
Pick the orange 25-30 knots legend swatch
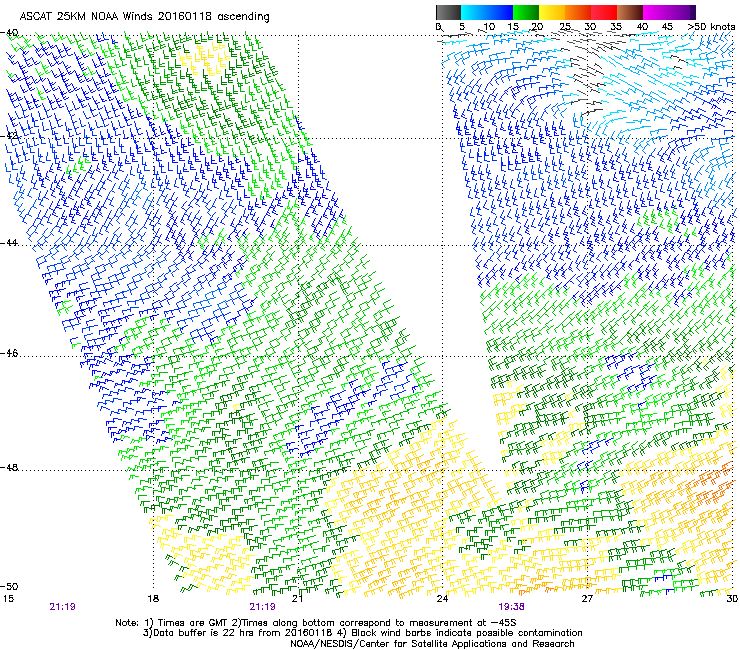[x=578, y=12]
